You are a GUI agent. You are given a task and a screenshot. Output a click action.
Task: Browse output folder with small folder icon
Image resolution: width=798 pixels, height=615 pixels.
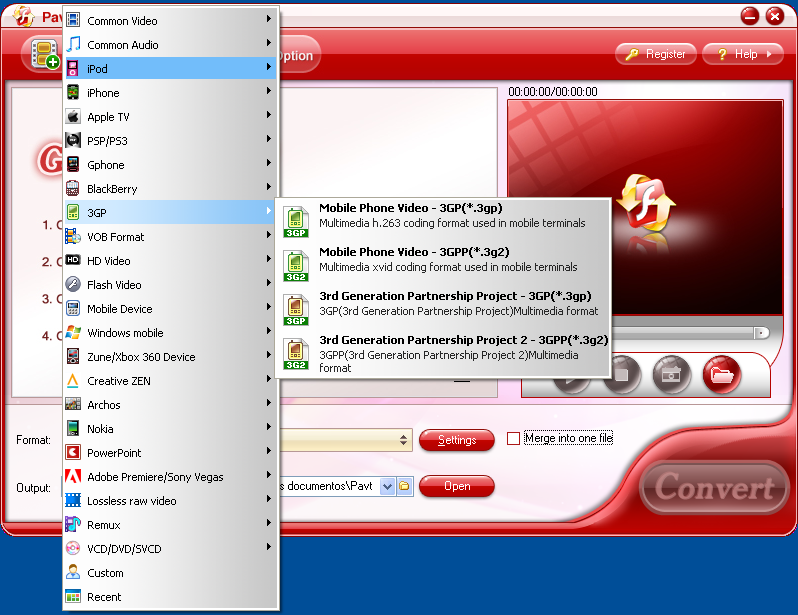click(x=404, y=486)
